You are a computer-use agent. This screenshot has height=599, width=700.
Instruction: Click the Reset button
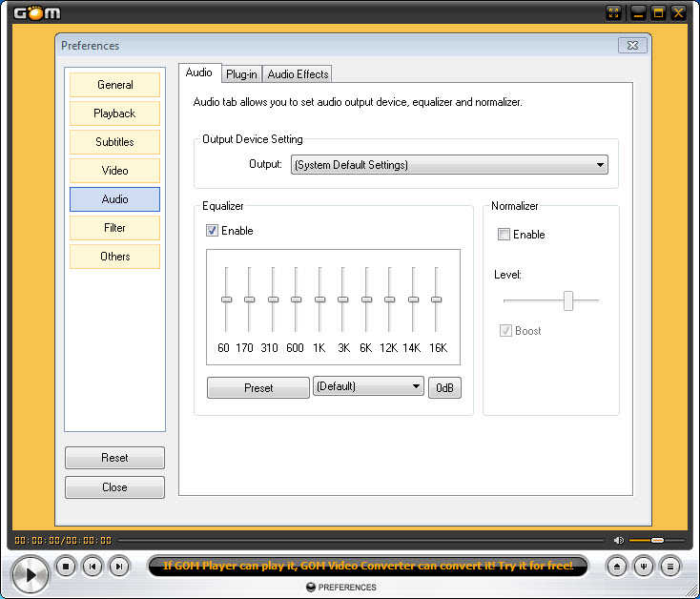coord(114,458)
